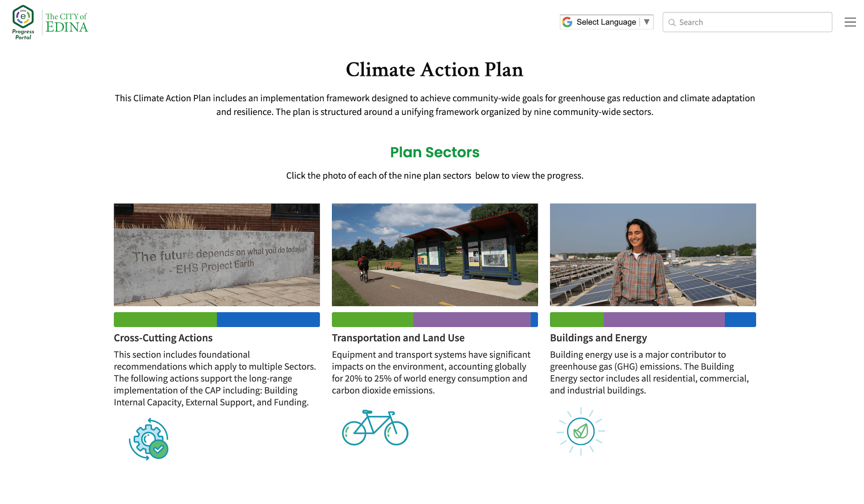Click the Plan Sectors section heading
864x504 pixels.
click(x=435, y=152)
